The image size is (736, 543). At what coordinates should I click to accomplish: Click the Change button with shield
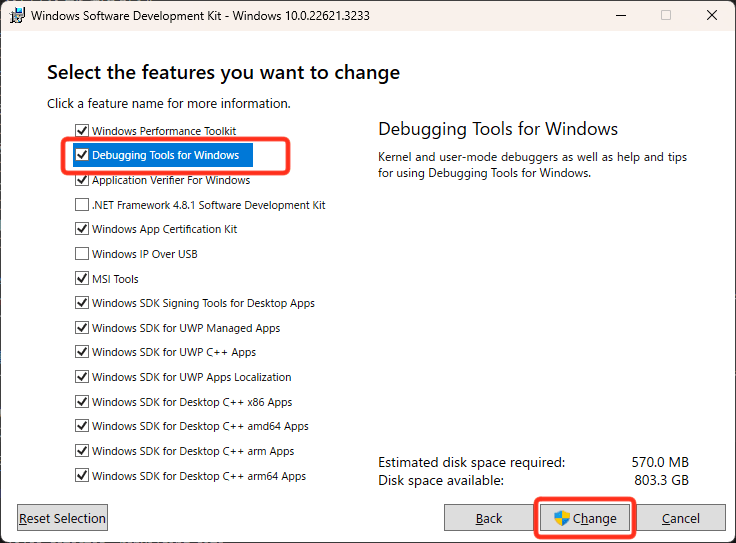pyautogui.click(x=585, y=518)
